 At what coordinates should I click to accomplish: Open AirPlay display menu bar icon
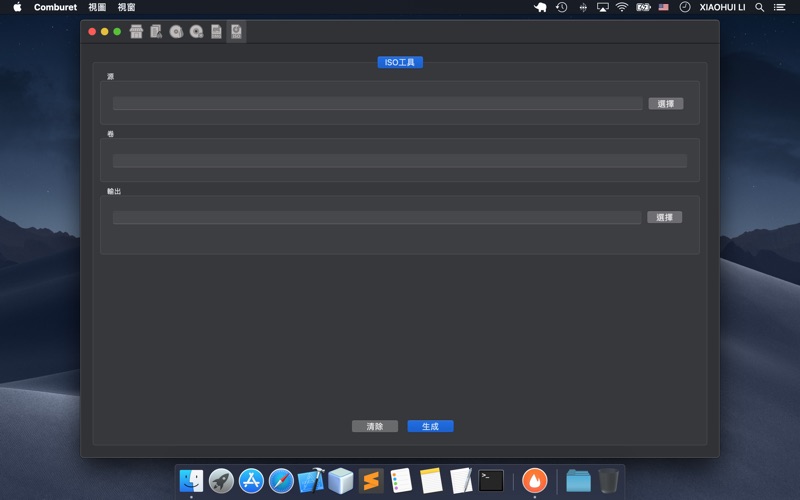click(603, 7)
